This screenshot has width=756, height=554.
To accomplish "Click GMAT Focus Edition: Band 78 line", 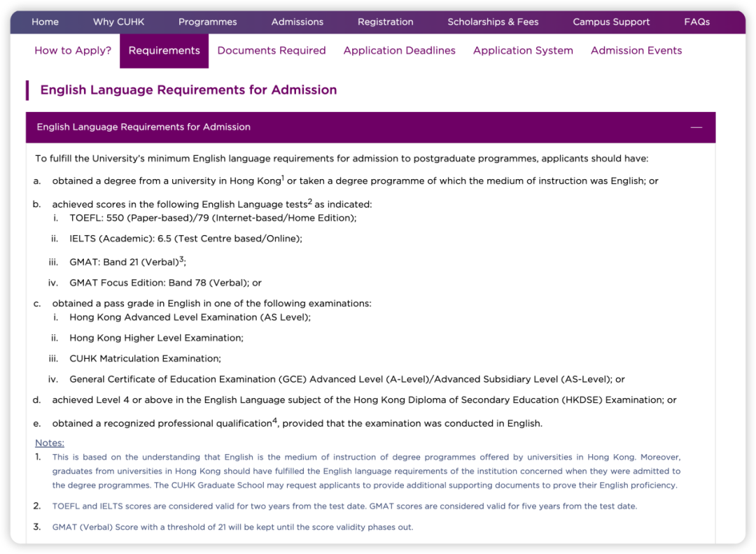I will click(x=165, y=283).
